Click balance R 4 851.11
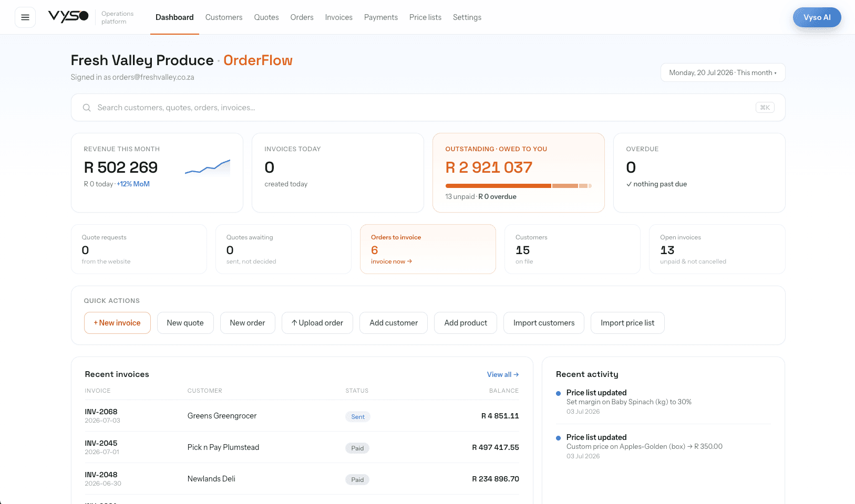 (x=500, y=416)
